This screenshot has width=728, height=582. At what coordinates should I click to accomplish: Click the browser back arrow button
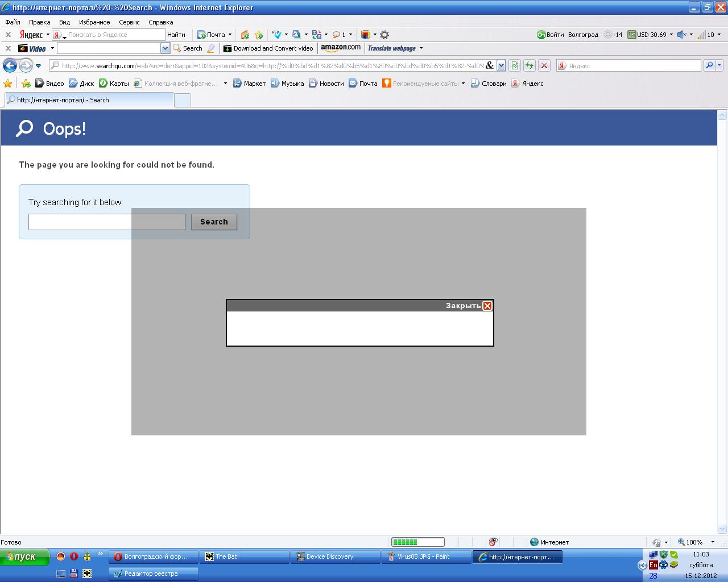point(10,65)
